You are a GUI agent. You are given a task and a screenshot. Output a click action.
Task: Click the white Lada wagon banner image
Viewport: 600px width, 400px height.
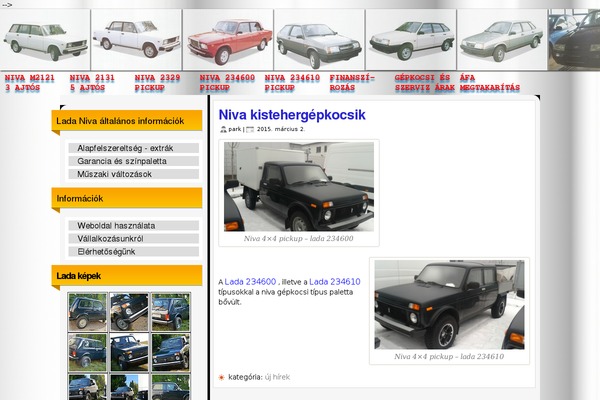point(45,40)
